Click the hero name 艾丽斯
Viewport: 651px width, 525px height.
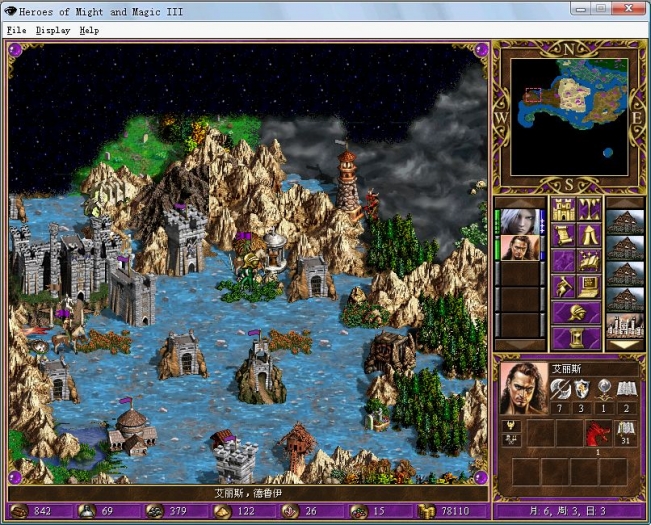566,369
